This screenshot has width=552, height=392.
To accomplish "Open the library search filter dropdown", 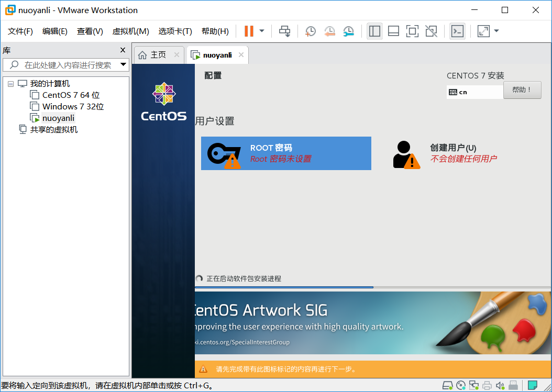I will [124, 64].
